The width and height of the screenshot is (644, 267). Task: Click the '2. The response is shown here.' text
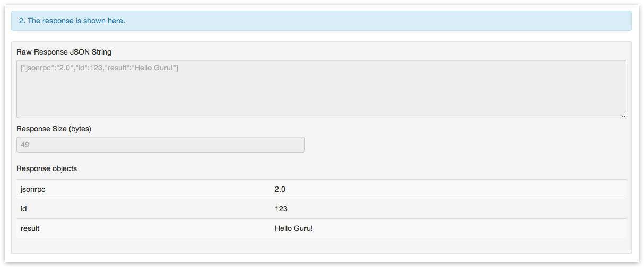[72, 21]
